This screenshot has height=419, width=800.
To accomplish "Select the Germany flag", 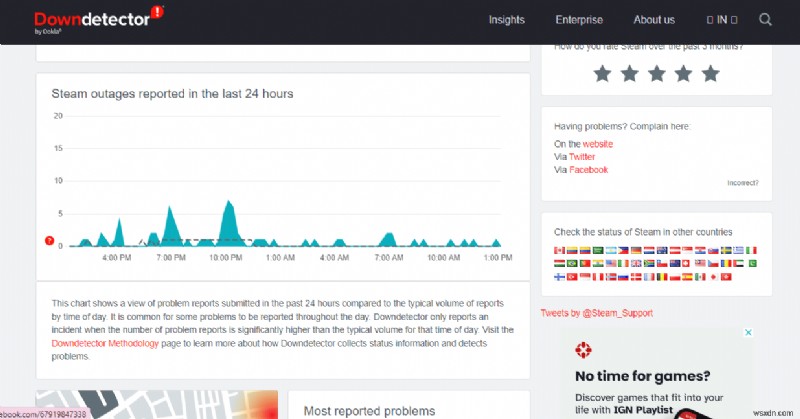I will pos(636,250).
